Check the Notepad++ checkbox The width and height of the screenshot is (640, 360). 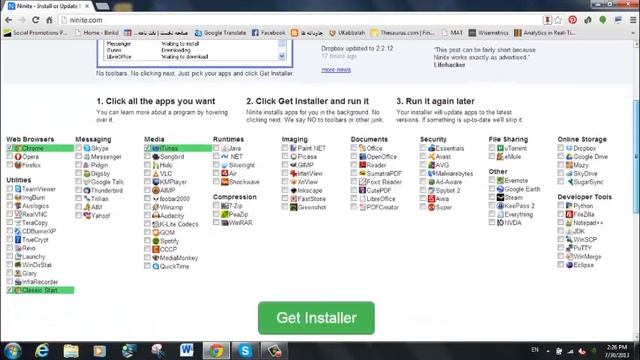(x=561, y=223)
